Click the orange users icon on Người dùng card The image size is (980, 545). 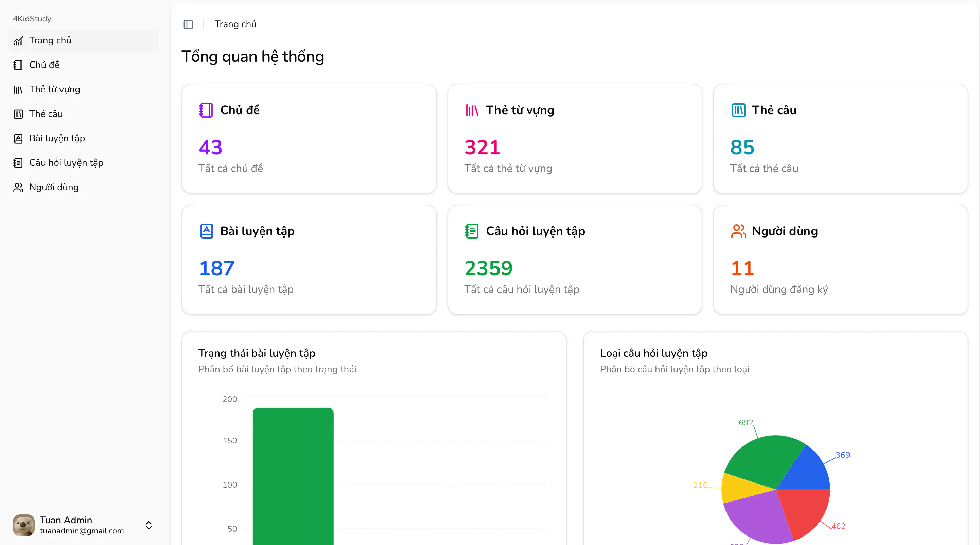point(738,231)
